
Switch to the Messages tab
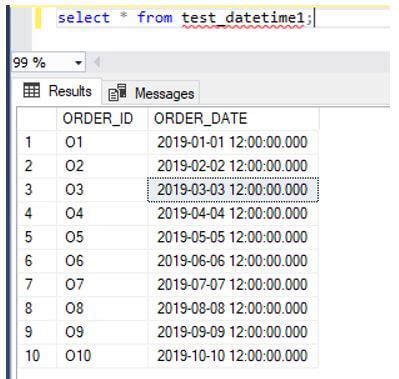click(x=151, y=93)
